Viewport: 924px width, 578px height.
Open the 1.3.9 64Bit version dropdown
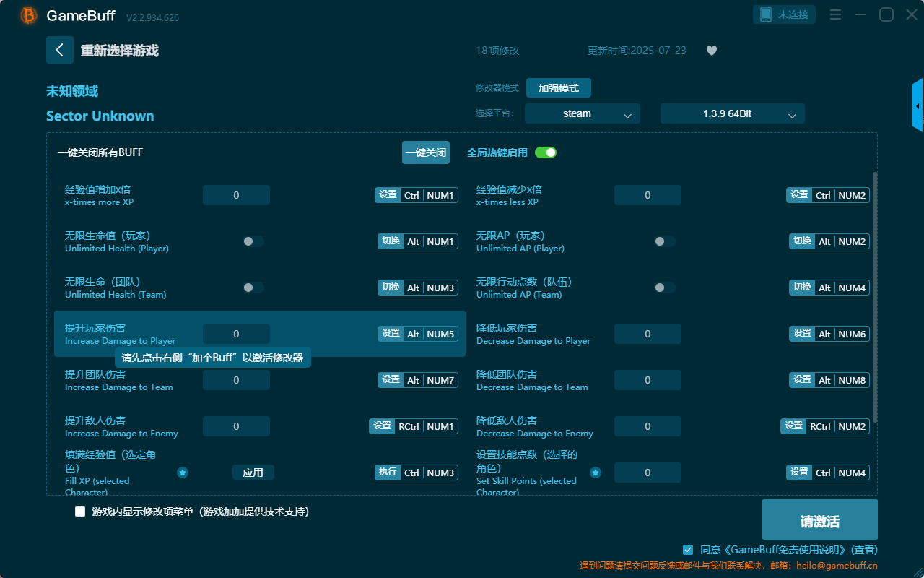coord(732,113)
